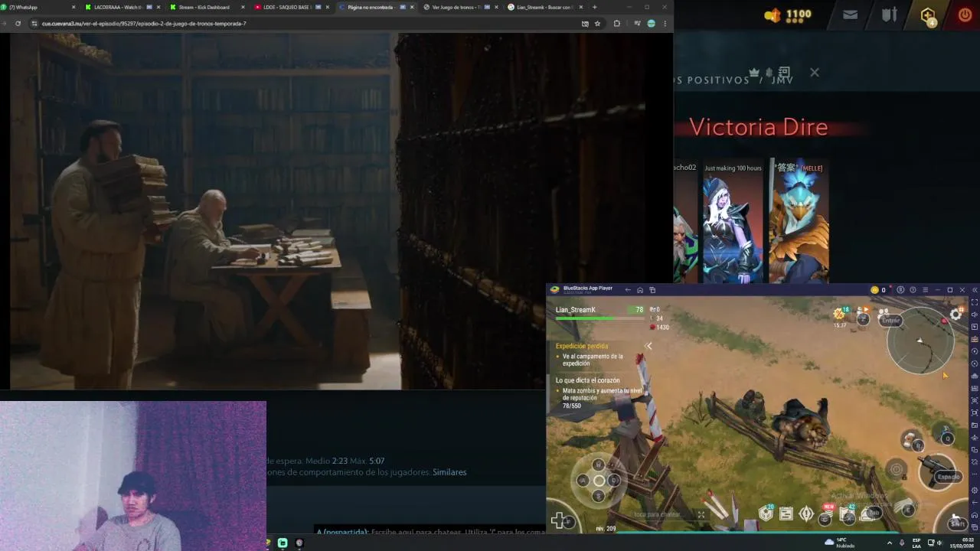The width and height of the screenshot is (980, 551).
Task: Click the Game of Thrones video player
Action: coord(328,211)
